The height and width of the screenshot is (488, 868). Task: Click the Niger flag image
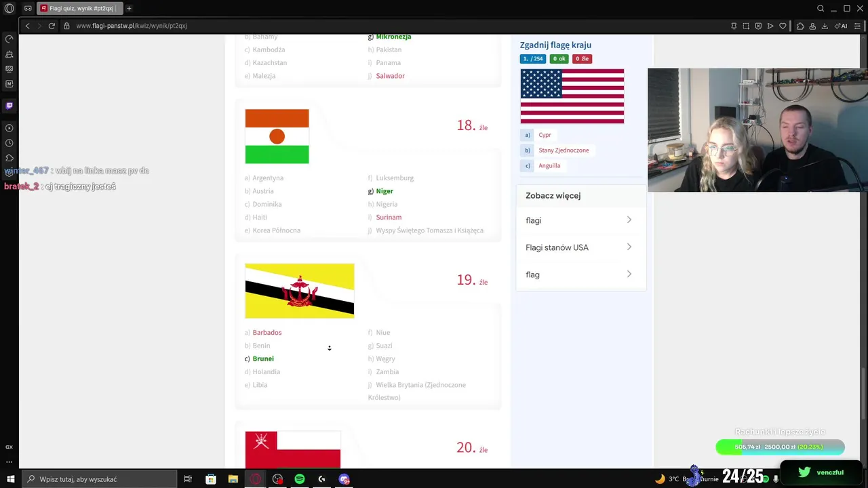point(277,136)
